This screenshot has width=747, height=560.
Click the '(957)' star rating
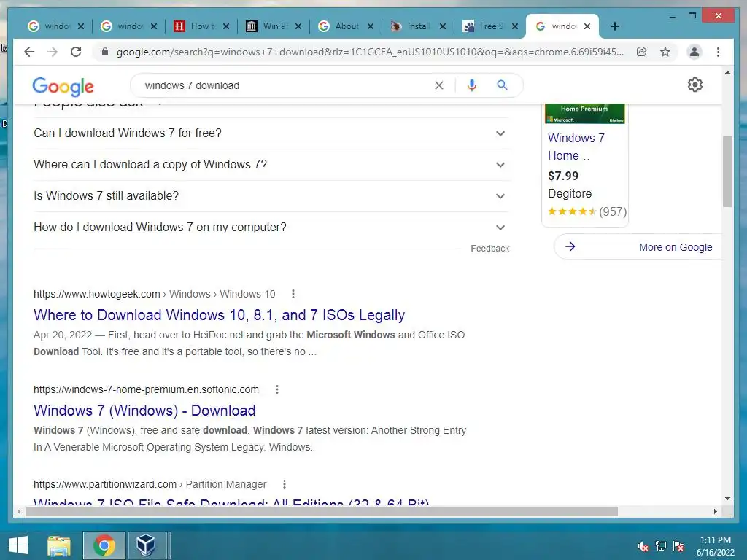(613, 211)
